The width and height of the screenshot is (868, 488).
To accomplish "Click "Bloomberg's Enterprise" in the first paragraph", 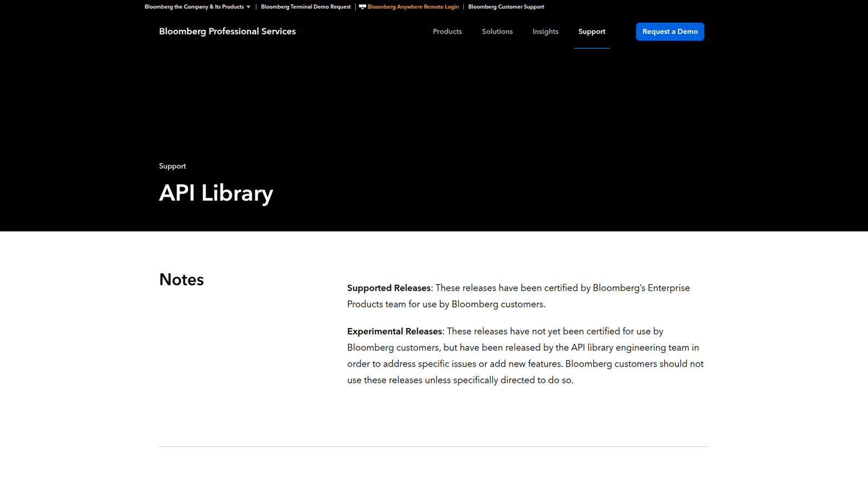I will click(x=641, y=288).
